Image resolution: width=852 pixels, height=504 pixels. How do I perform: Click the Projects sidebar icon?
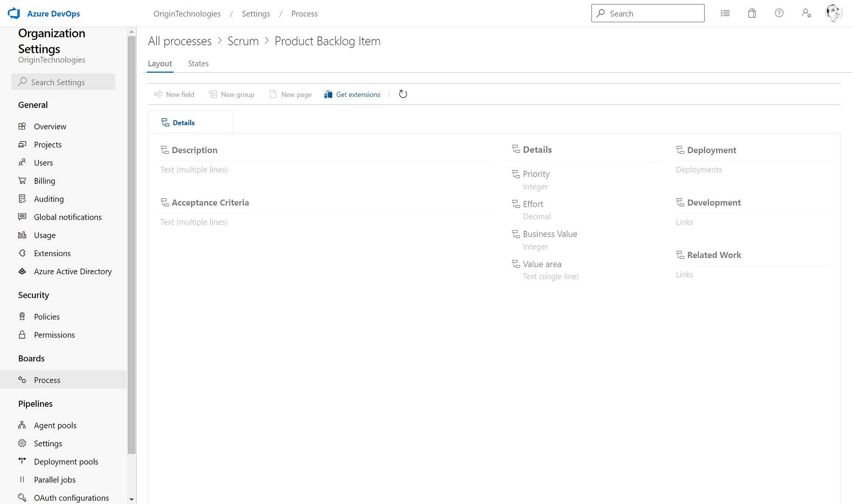pyautogui.click(x=22, y=145)
